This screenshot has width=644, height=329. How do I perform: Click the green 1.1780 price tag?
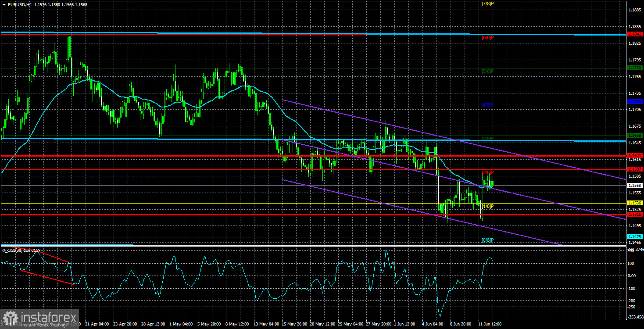click(635, 68)
